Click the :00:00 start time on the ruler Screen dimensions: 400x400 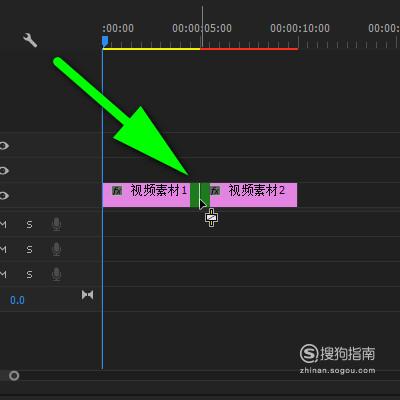coord(118,28)
